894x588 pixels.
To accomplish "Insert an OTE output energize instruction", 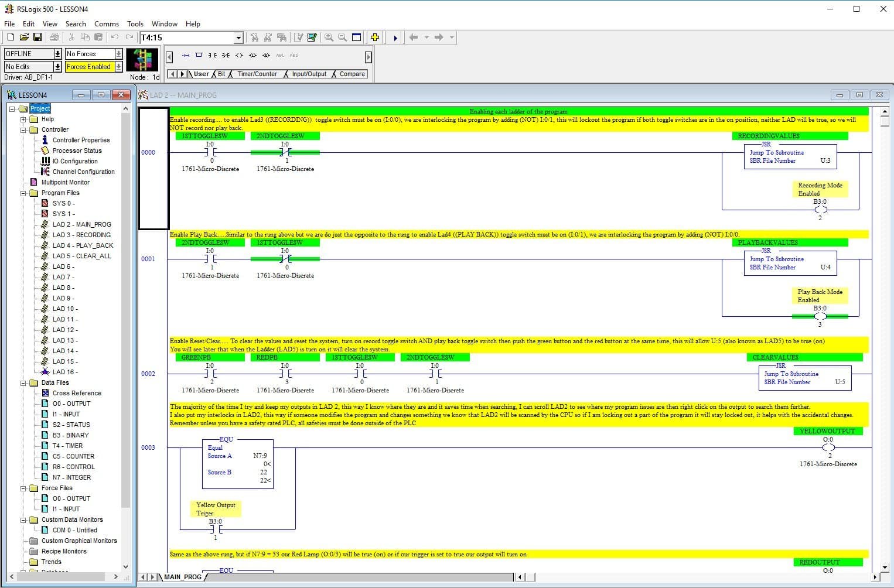I will [x=239, y=55].
